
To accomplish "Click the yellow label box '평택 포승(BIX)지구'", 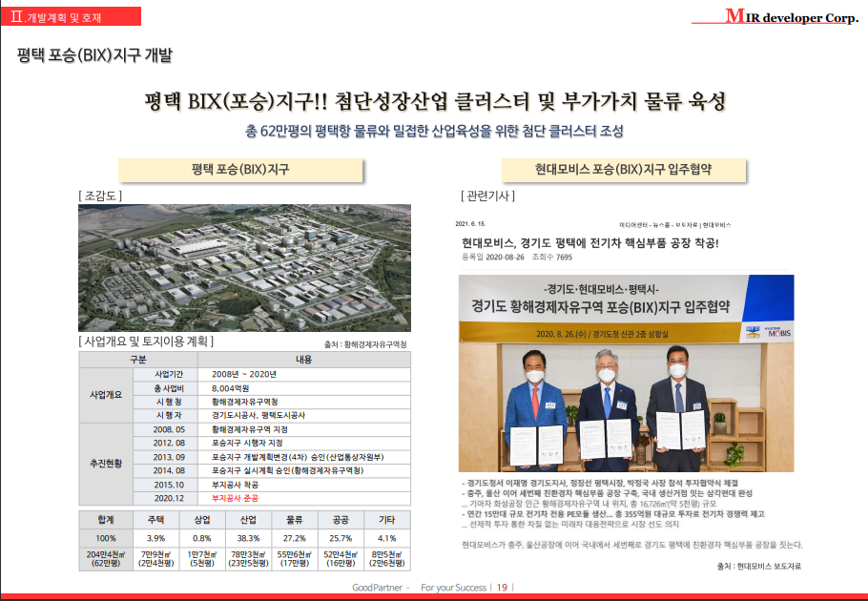I will point(240,170).
